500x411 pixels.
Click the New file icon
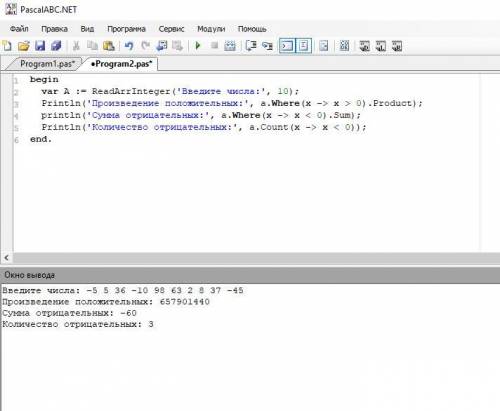7,46
